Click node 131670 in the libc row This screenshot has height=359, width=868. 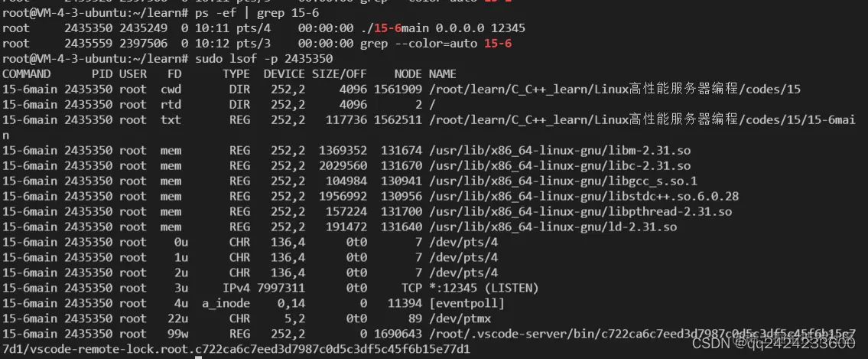401,165
